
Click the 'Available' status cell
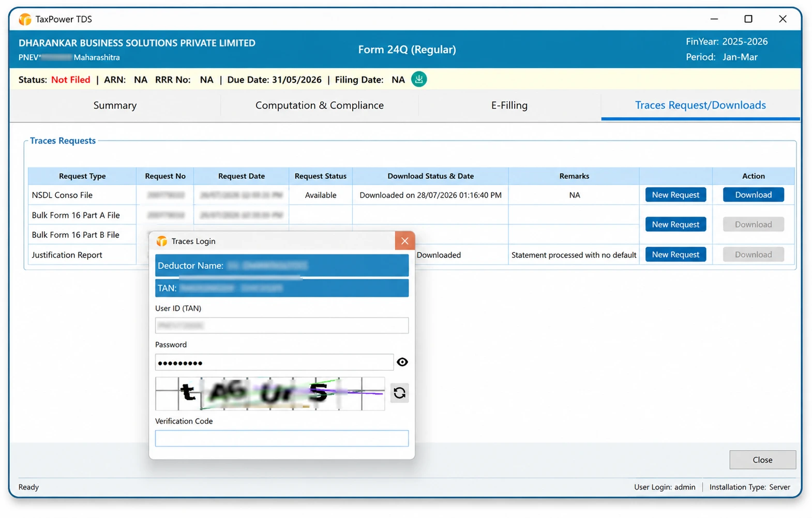(321, 195)
